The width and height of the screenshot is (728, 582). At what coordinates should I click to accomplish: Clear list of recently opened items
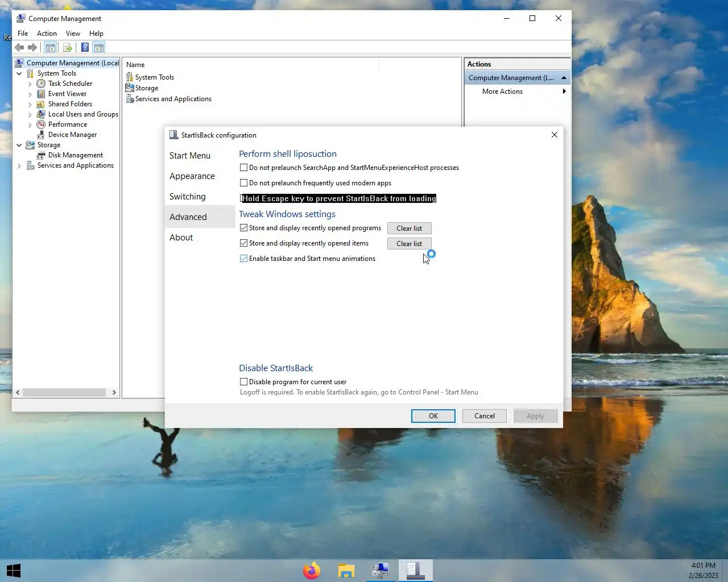tap(409, 243)
